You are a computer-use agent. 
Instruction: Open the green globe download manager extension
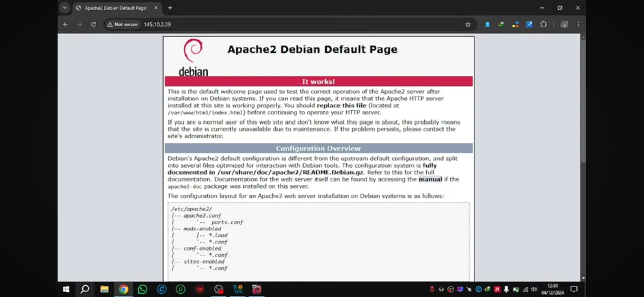pos(502,25)
